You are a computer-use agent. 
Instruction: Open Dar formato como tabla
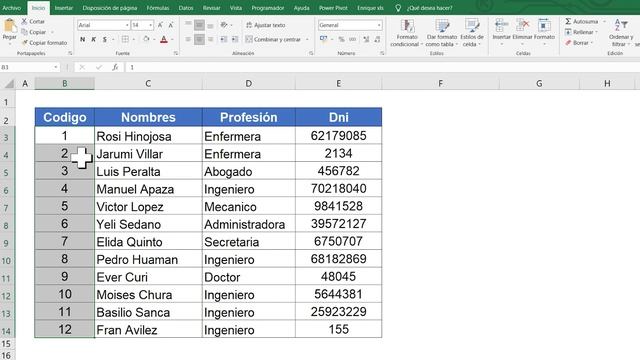(x=442, y=33)
